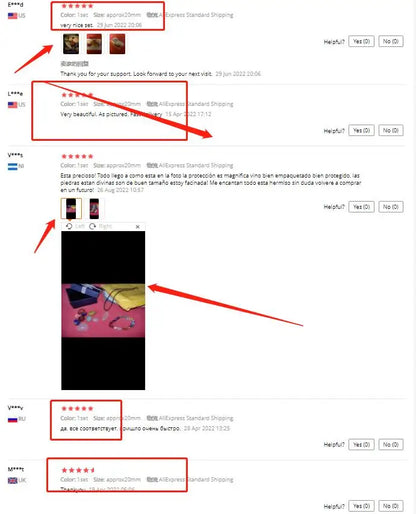Rotate the review image left
416x514 pixels.
point(75,226)
